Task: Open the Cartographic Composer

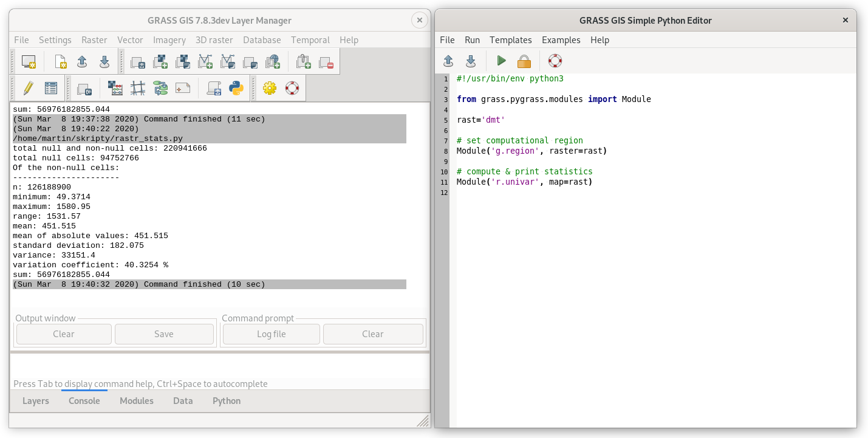Action: pyautogui.click(x=183, y=88)
